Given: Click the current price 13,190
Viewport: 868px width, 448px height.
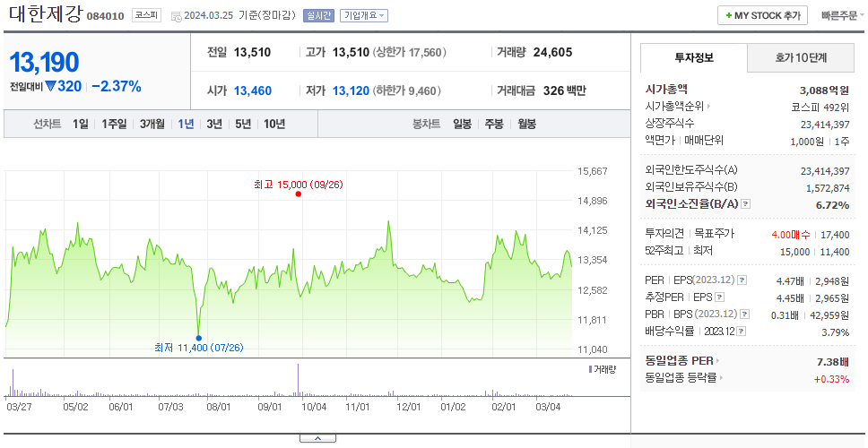Looking at the screenshot, I should pyautogui.click(x=44, y=63).
